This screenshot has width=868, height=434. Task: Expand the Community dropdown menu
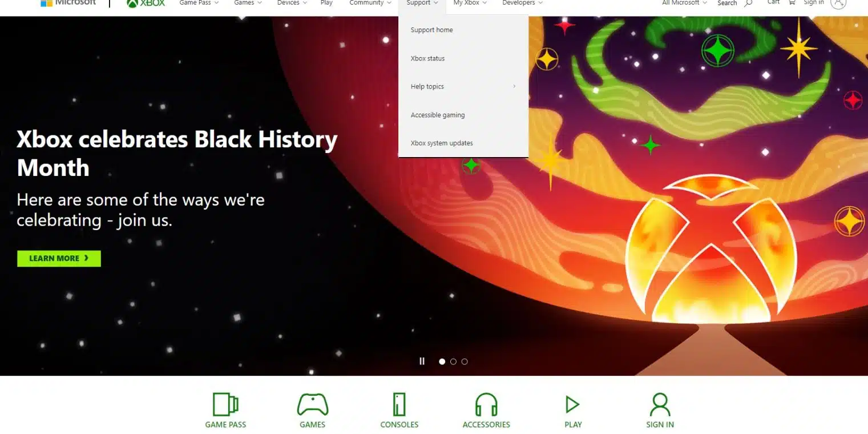[370, 3]
